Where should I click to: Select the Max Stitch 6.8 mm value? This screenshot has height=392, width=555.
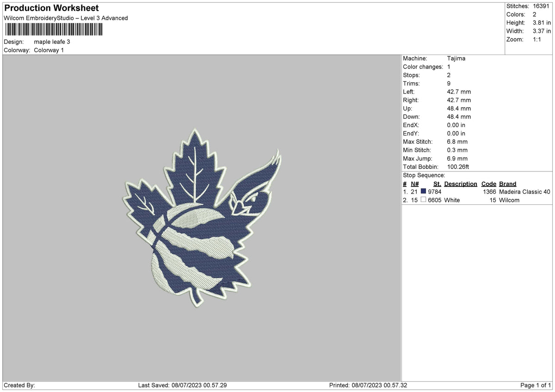(454, 141)
